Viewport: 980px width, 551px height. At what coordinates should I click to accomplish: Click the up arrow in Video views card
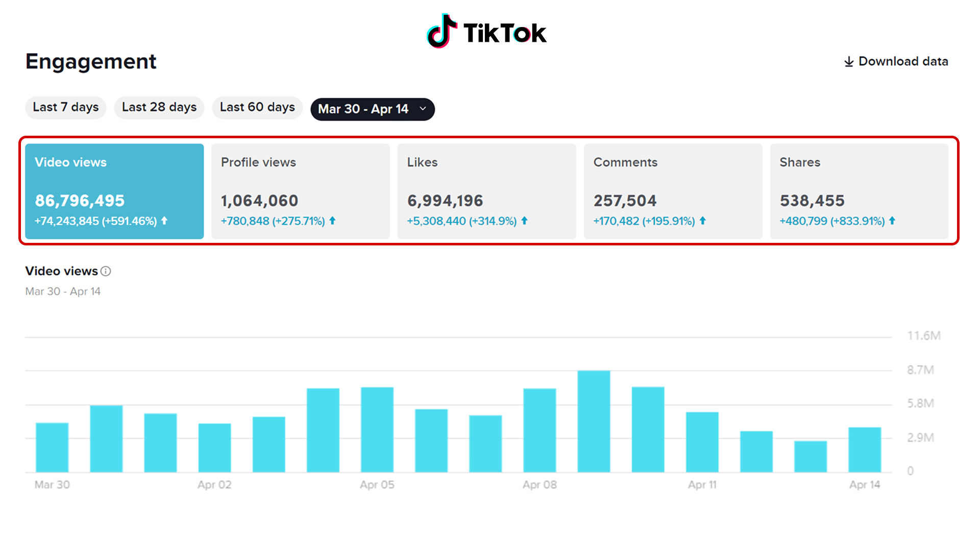164,221
